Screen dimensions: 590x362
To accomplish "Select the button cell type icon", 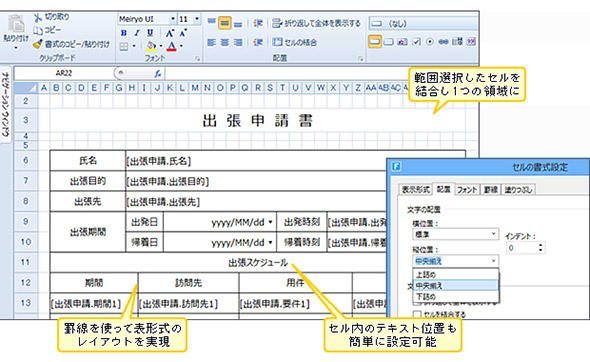I will coord(389,42).
